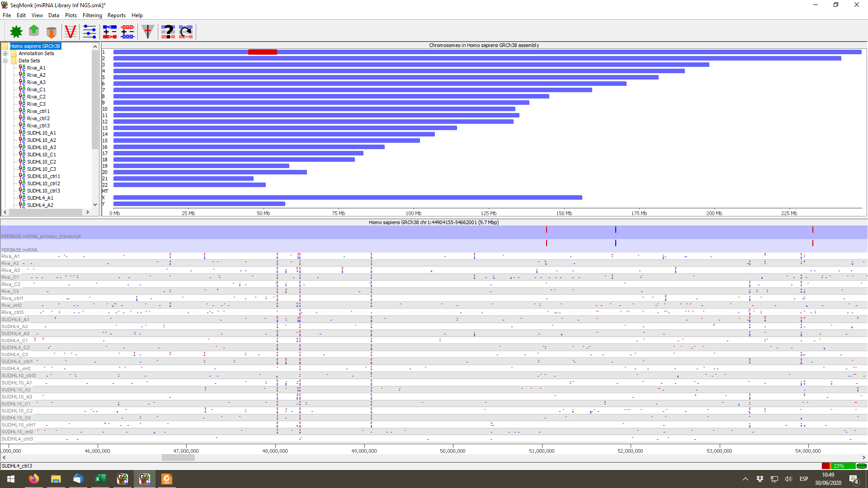Image resolution: width=868 pixels, height=488 pixels.
Task: Open the View menu
Action: click(38, 15)
